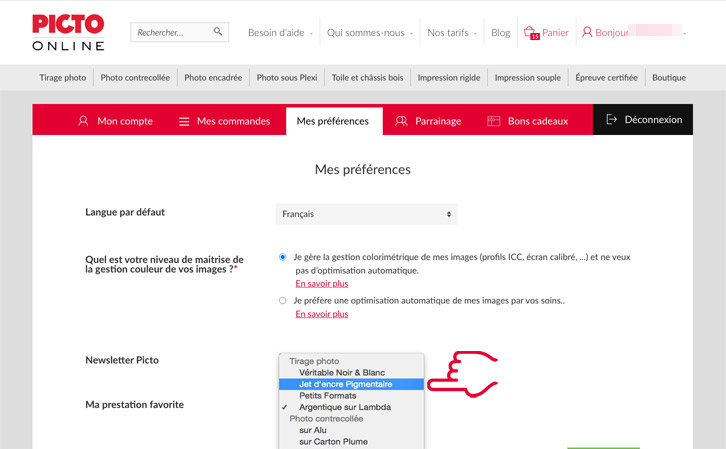Image resolution: width=726 pixels, height=449 pixels.
Task: Click the search magnifier icon
Action: point(218,32)
